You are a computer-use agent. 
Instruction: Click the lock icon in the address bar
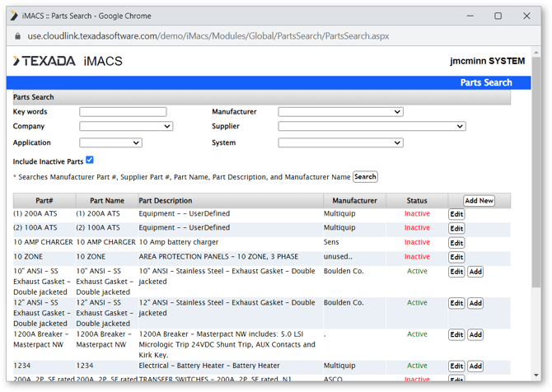[17, 36]
